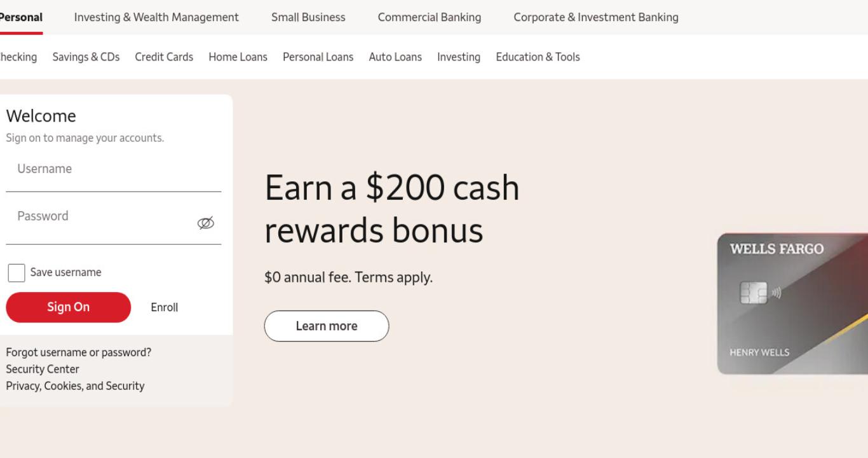
Task: Open the Auto Loans menu
Action: (395, 57)
